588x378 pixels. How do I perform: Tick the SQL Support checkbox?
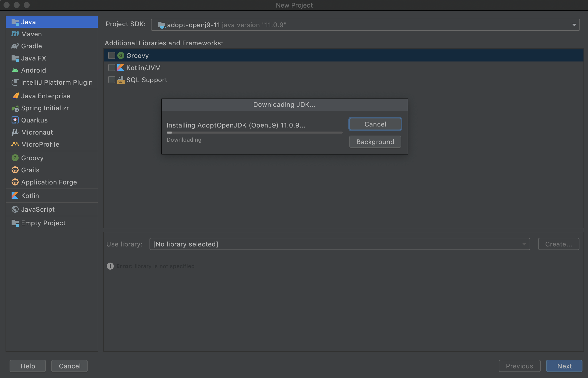coord(112,80)
